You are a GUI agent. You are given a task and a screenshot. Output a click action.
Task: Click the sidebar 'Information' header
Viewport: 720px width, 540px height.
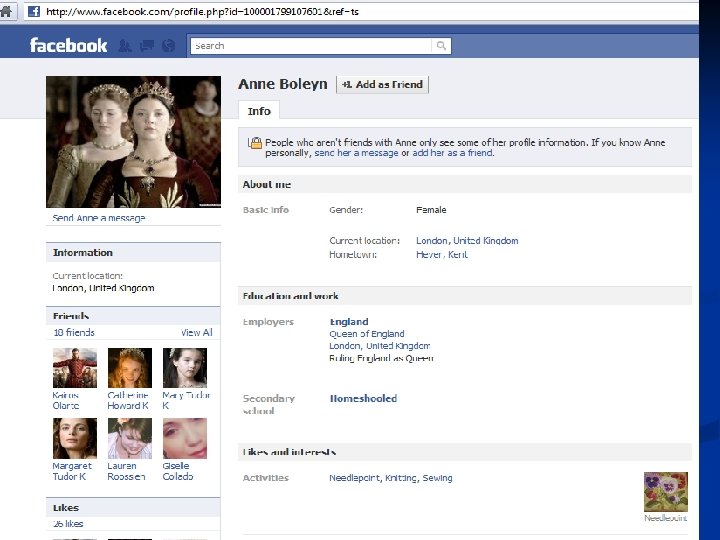[83, 253]
